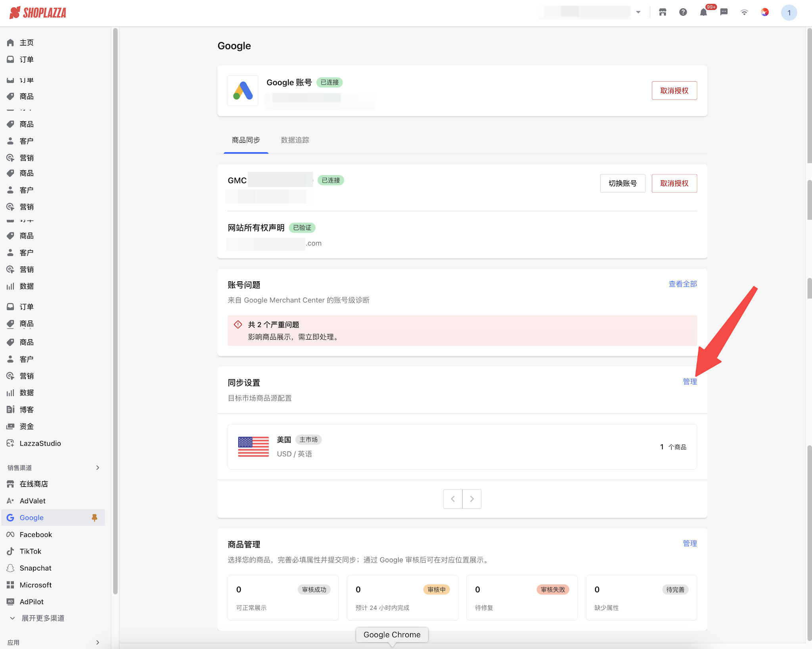The height and width of the screenshot is (649, 812).
Task: Click the 主市场 badge
Action: click(308, 440)
